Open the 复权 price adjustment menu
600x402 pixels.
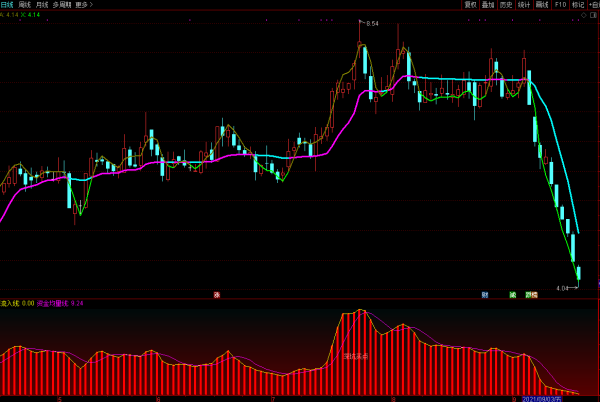[471, 4]
